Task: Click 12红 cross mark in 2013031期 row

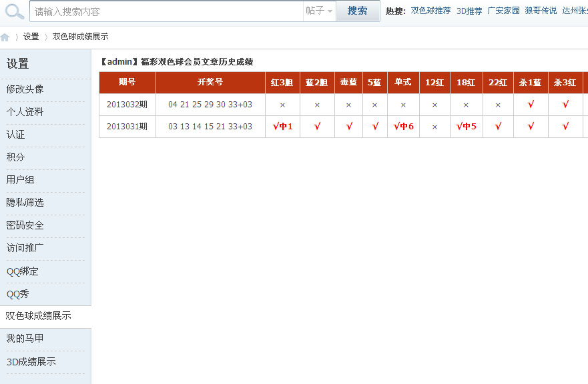Action: (434, 127)
